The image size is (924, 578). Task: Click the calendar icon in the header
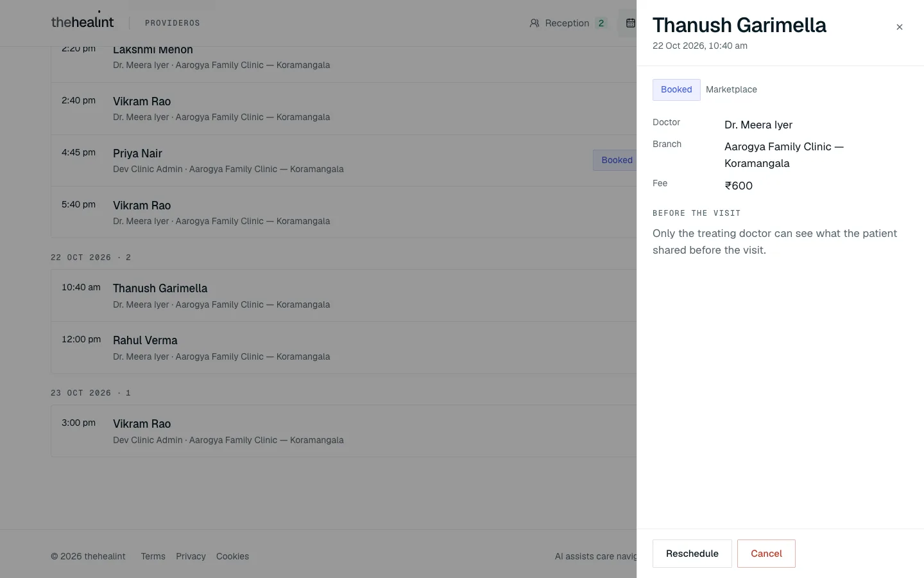click(630, 23)
